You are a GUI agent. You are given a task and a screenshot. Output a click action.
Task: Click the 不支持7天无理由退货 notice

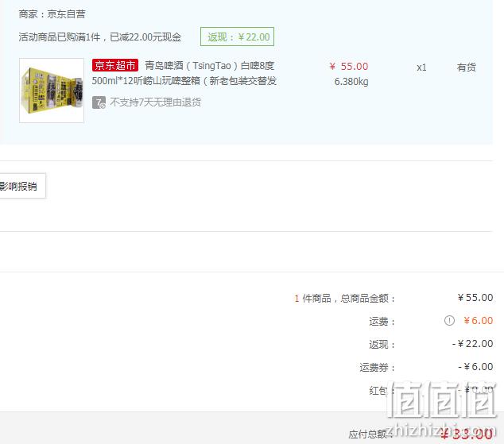tap(156, 102)
